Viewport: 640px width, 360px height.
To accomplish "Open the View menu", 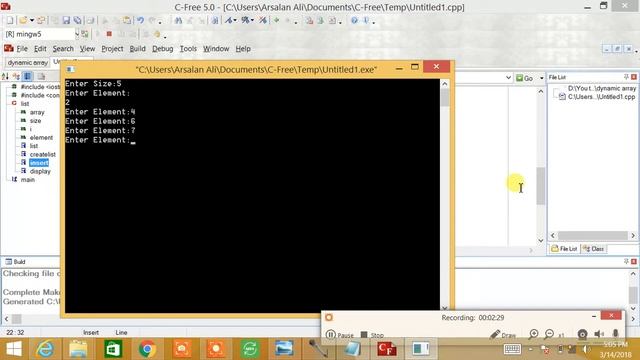I will tap(87, 49).
